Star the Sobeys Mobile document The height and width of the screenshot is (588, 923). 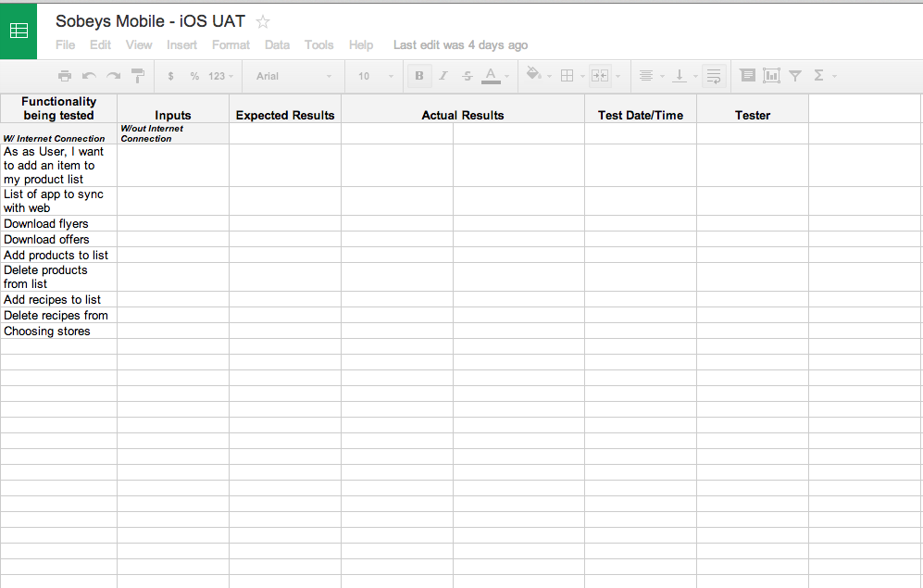pos(263,22)
